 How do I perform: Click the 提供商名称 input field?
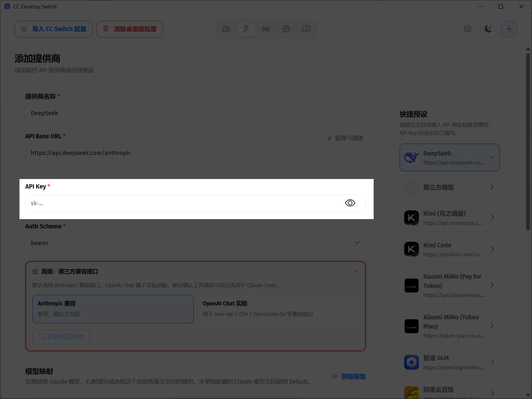click(x=195, y=113)
